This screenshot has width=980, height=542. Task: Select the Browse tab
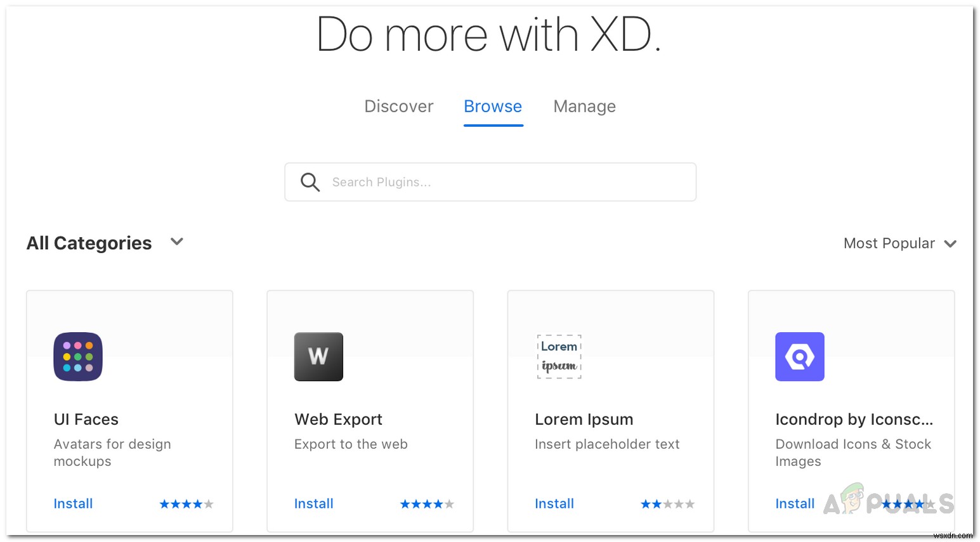point(493,106)
